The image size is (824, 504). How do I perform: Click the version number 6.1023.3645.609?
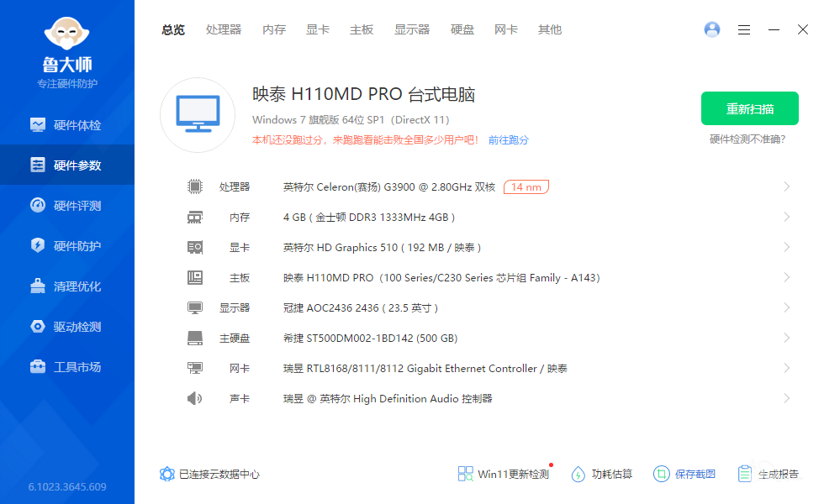(67, 486)
